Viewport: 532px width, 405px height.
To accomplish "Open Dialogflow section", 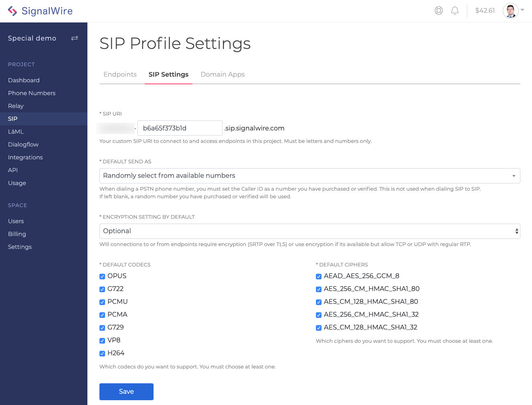I will tap(23, 144).
